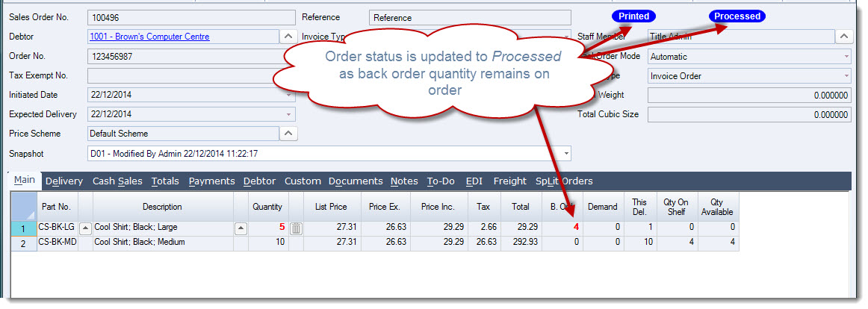
Task: Open the Staff Member lookup arrow button
Action: (843, 37)
